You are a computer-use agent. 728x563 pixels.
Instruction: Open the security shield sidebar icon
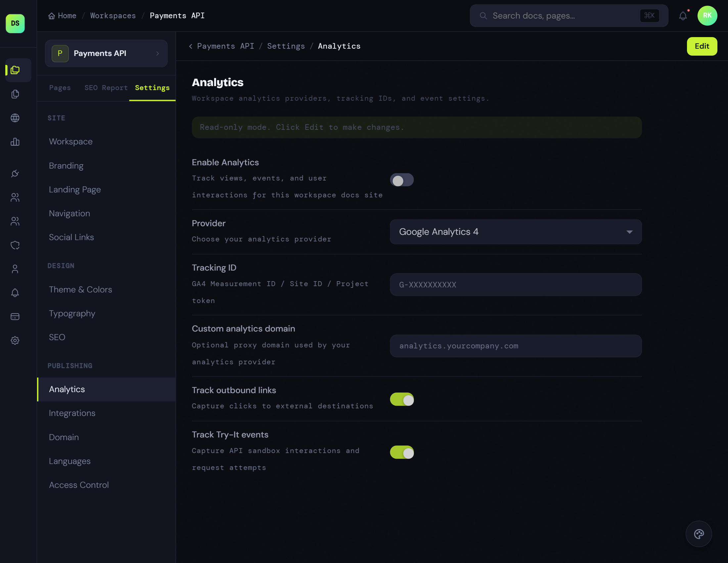pyautogui.click(x=15, y=245)
